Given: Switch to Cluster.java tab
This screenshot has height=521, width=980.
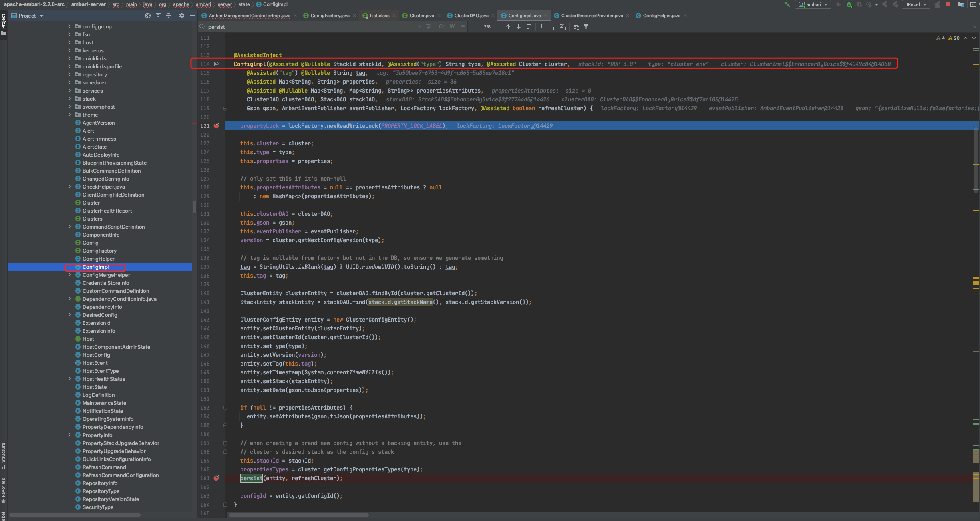Looking at the screenshot, I should 421,16.
